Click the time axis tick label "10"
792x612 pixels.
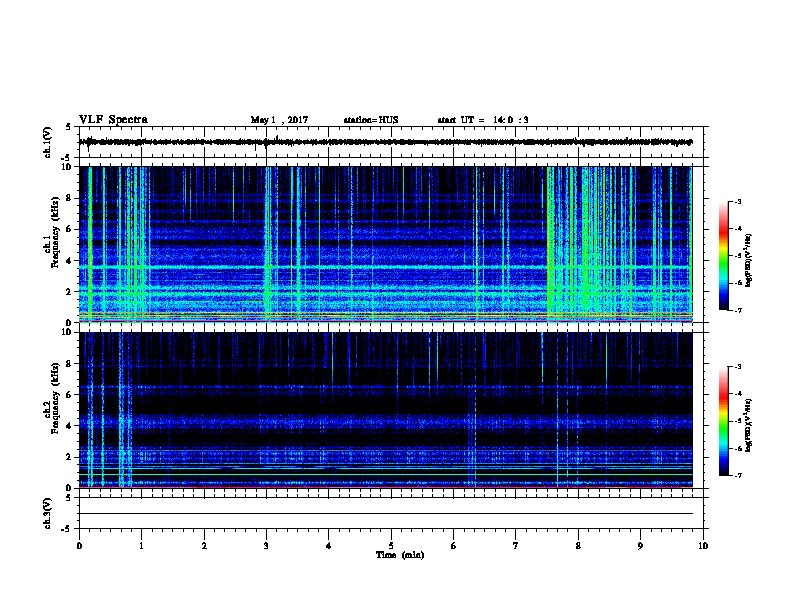(703, 546)
